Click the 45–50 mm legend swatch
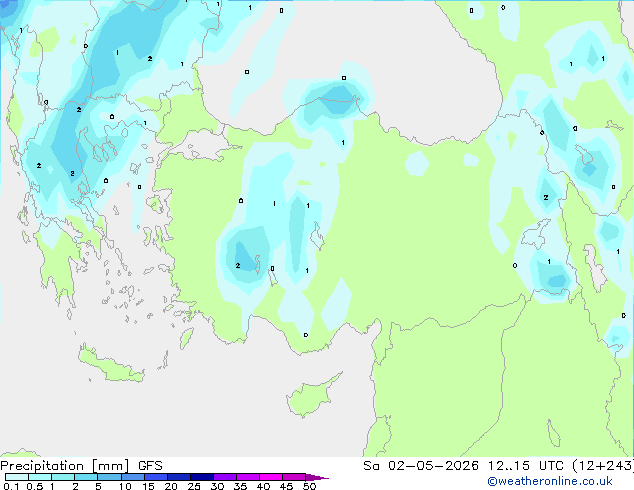Image resolution: width=634 pixels, height=490 pixels. coord(294,477)
